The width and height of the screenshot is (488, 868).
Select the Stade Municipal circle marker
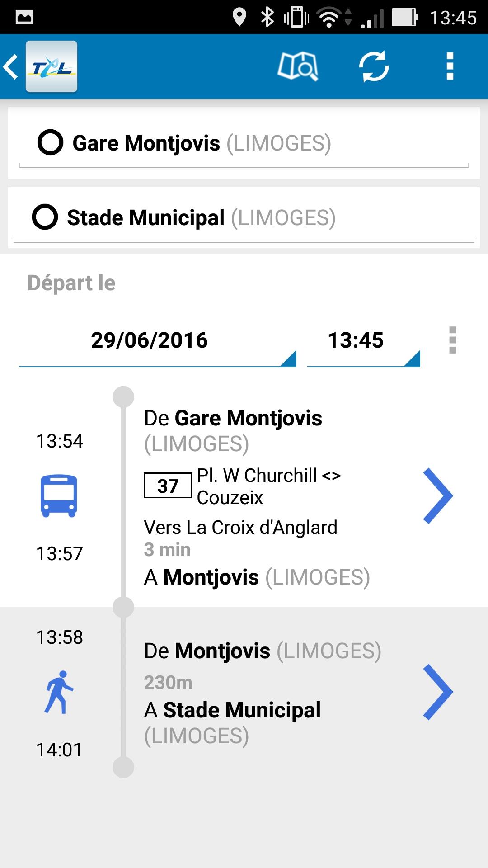tap(45, 217)
